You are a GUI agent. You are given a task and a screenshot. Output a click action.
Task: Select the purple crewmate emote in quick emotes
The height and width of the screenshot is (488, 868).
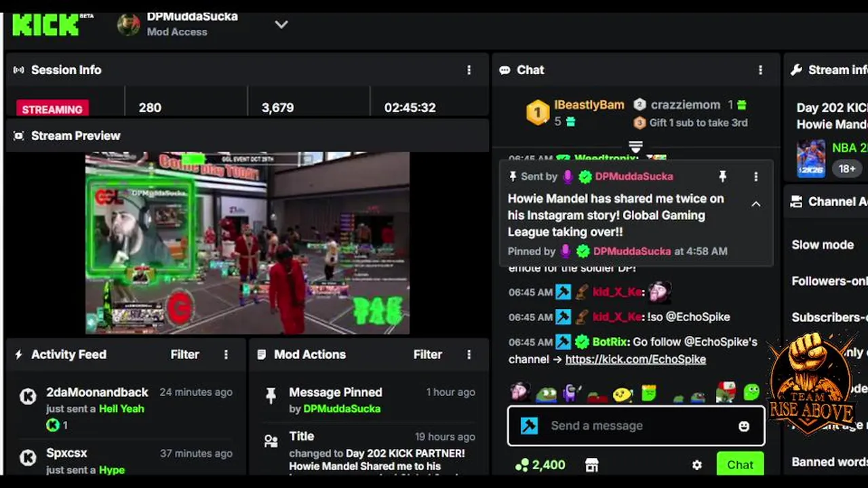pos(571,394)
